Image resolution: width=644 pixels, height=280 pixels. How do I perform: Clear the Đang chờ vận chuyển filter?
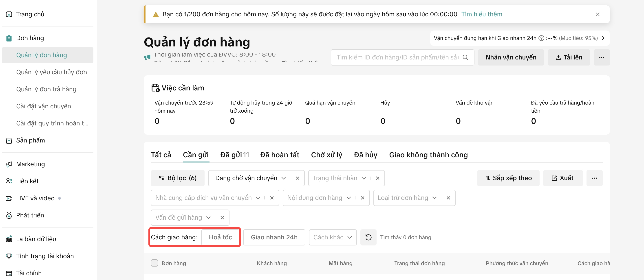click(x=297, y=178)
